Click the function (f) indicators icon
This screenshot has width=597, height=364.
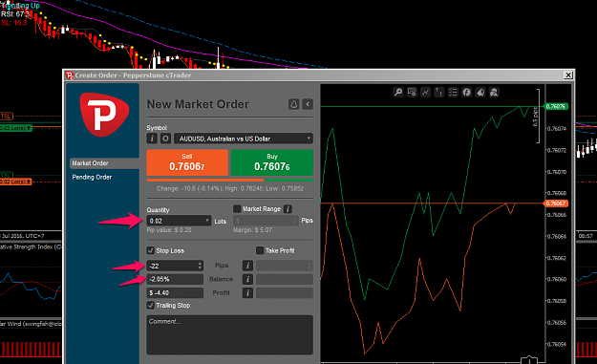click(x=467, y=92)
